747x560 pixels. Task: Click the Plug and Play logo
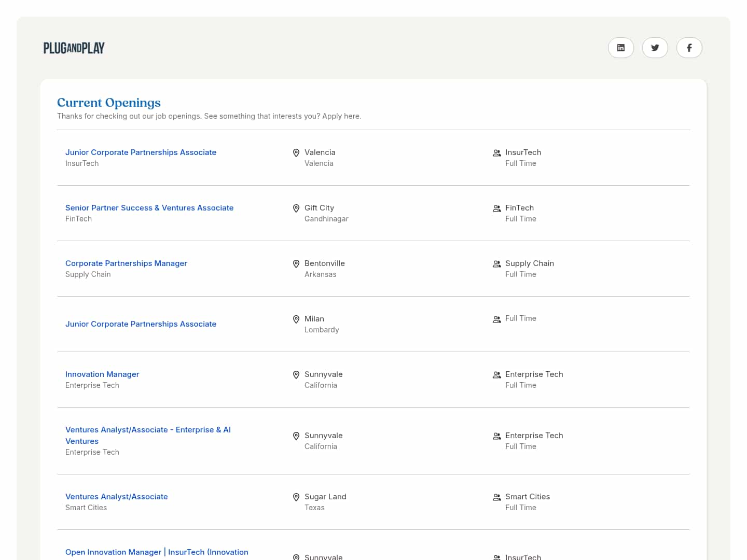tap(74, 48)
